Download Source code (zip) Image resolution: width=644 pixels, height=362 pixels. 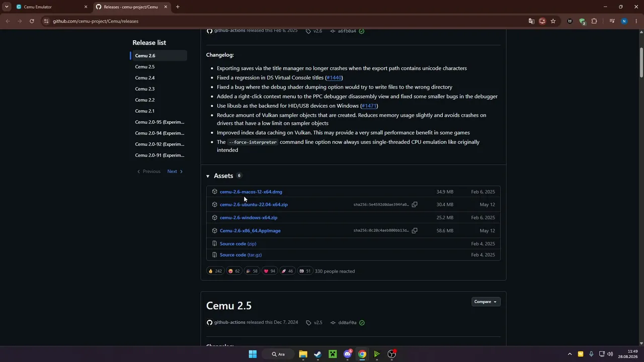[x=238, y=244]
